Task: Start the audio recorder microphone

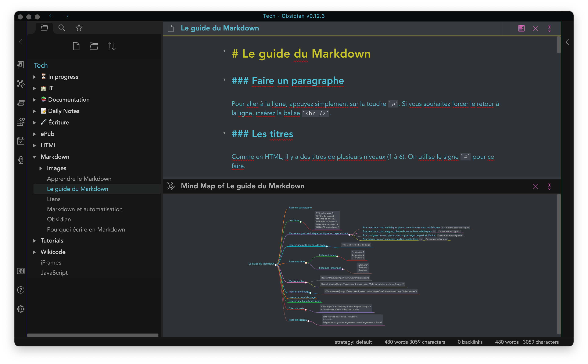Action: click(21, 160)
